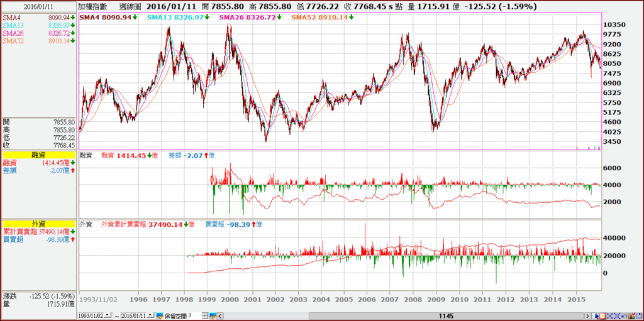Click the expand chart range icon
This screenshot has height=321, width=644.
coord(618,316)
